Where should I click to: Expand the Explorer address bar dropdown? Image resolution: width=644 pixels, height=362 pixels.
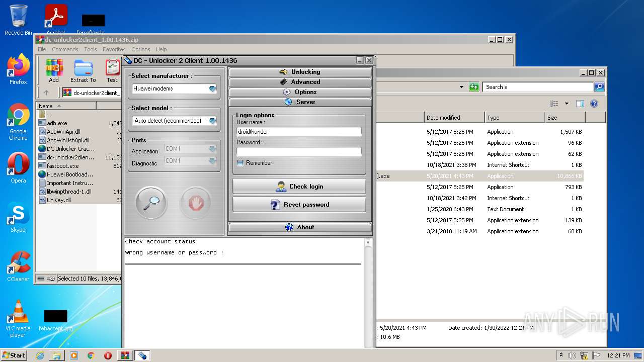pyautogui.click(x=461, y=87)
